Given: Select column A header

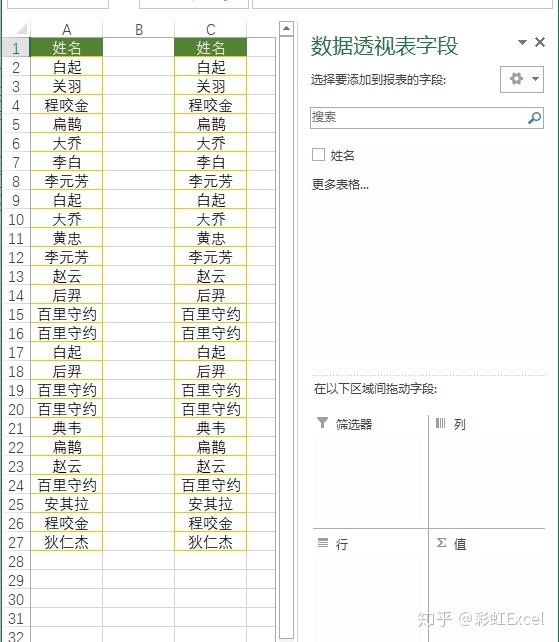Looking at the screenshot, I should click(66, 30).
